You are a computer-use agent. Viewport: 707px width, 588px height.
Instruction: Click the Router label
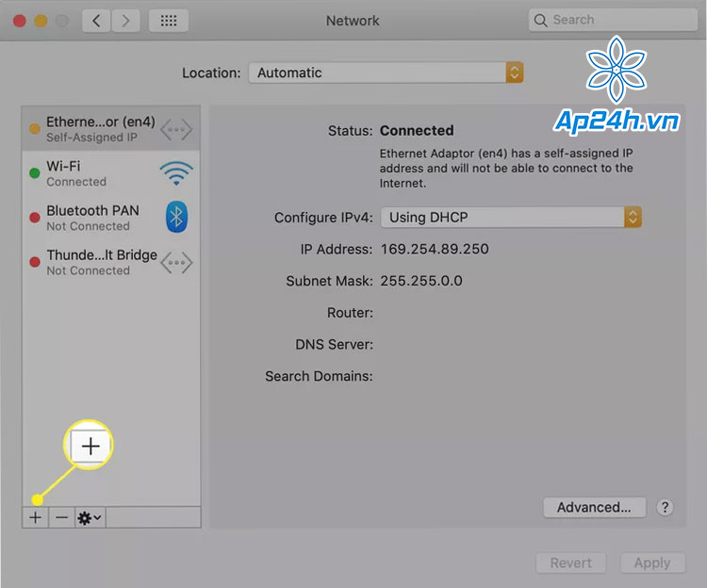(x=350, y=313)
